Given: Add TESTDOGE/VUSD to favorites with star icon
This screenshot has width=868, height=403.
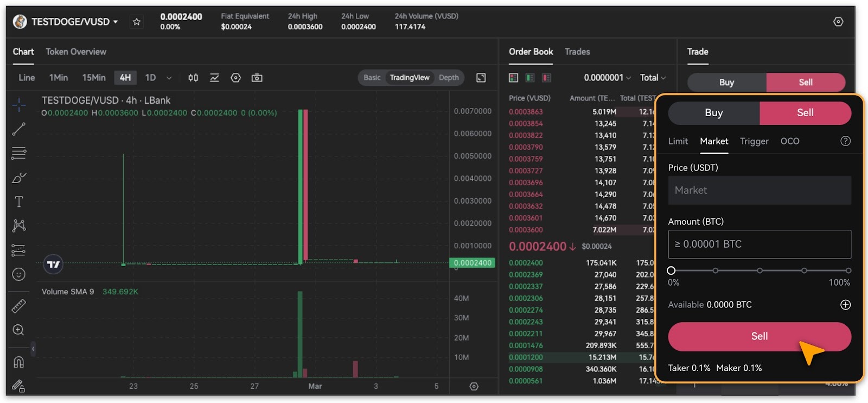Looking at the screenshot, I should [x=137, y=22].
